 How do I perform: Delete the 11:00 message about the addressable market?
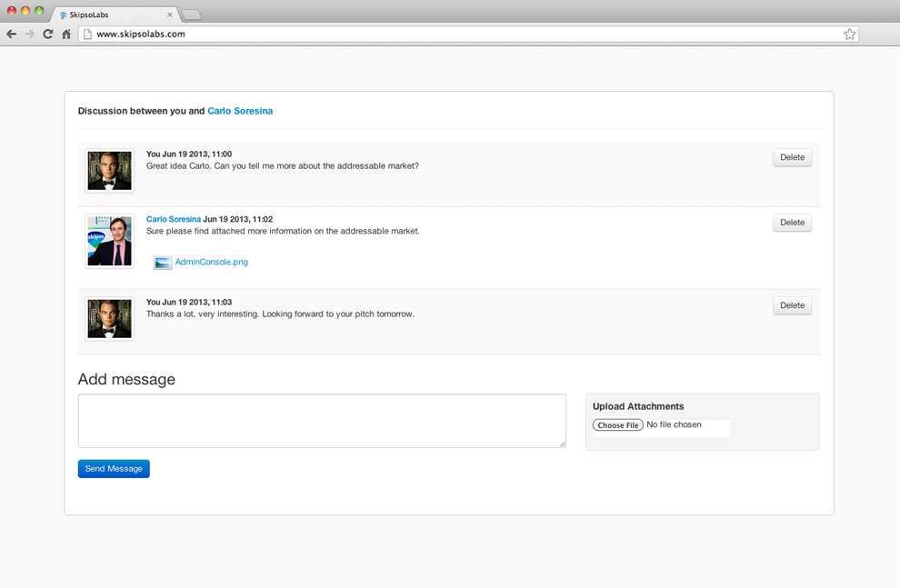[x=792, y=157]
